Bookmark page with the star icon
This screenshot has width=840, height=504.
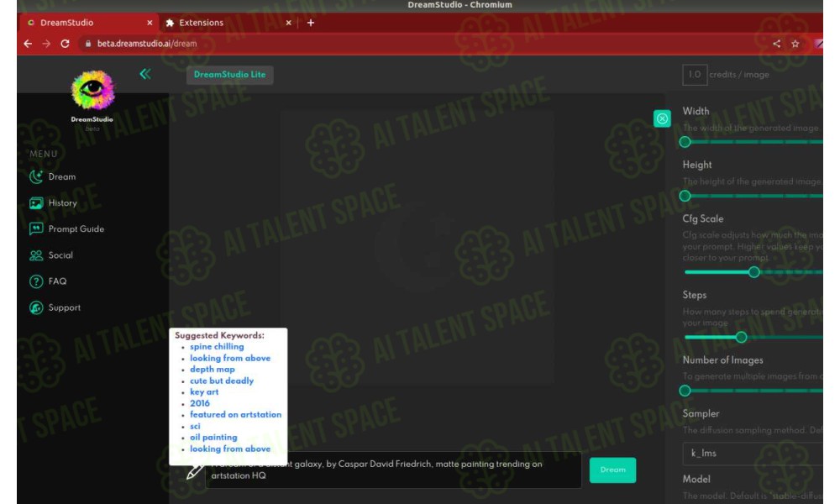[795, 44]
